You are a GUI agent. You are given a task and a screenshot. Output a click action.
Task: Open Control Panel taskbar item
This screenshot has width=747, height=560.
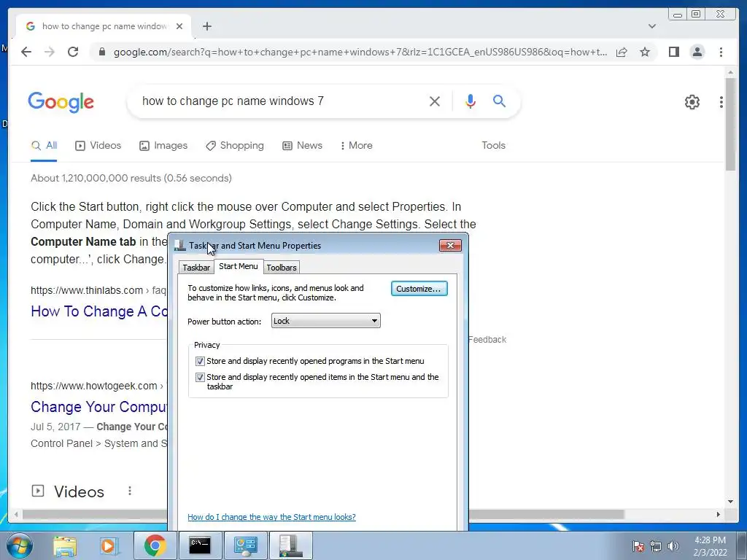245,545
